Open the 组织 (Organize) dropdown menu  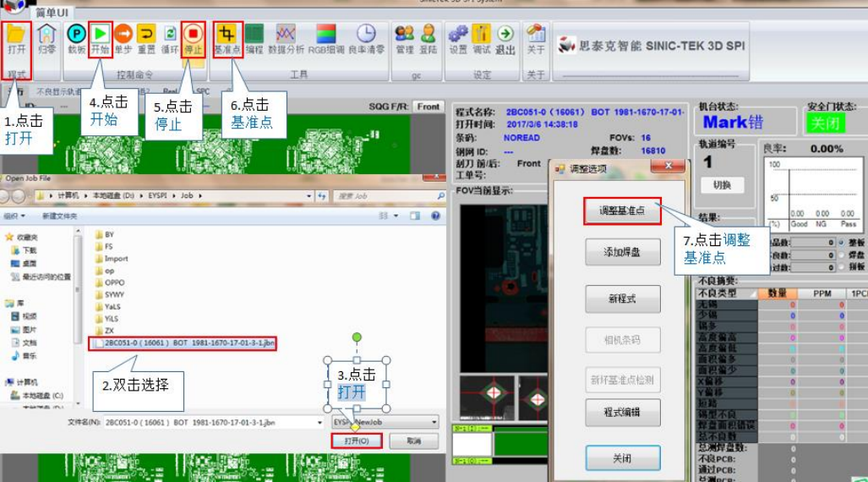[14, 216]
